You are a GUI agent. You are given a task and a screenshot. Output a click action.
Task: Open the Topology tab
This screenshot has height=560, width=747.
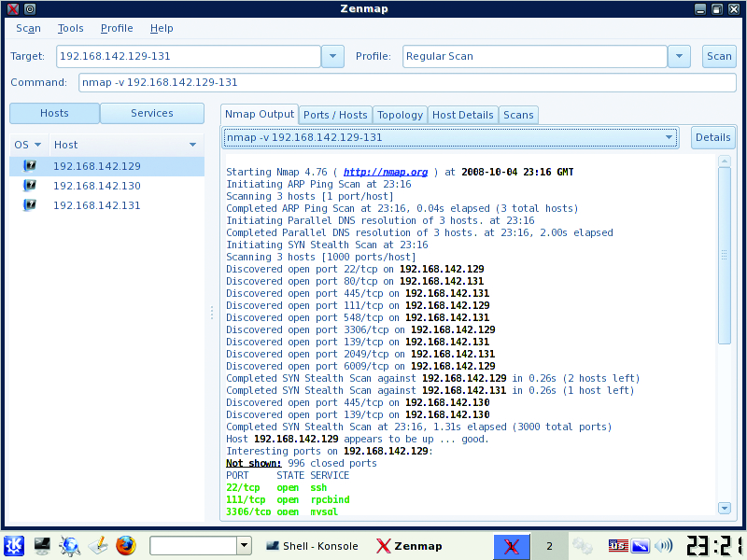(x=400, y=115)
